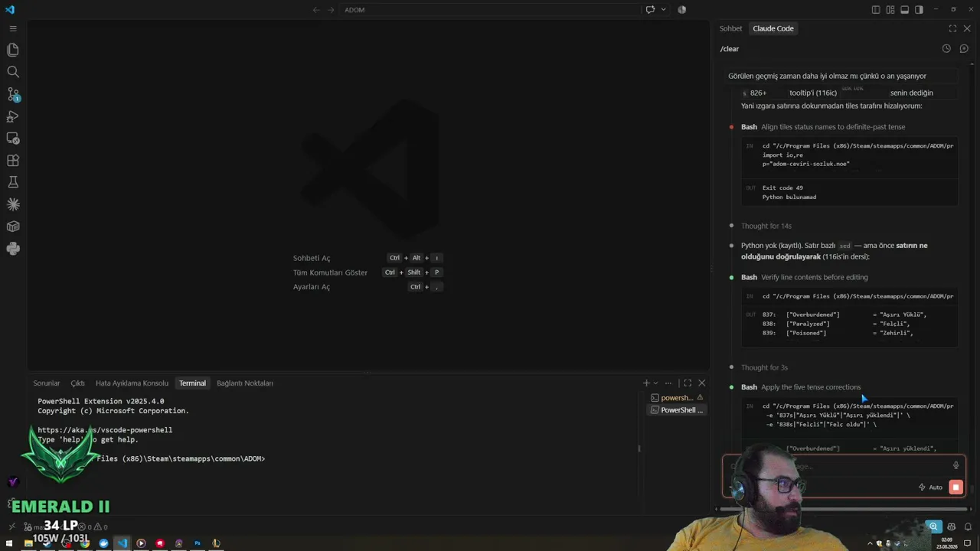Open the Claude Code spark icon view
Image resolution: width=980 pixels, height=551 pixels.
pos(13,204)
